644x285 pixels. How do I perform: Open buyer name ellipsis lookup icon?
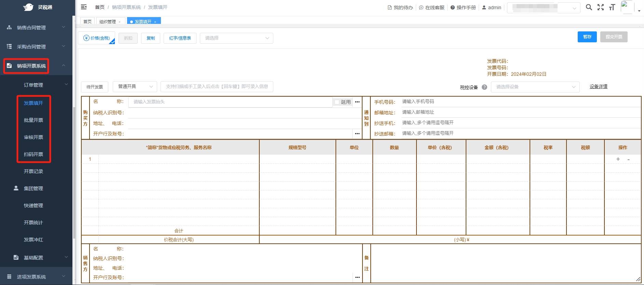point(357,102)
